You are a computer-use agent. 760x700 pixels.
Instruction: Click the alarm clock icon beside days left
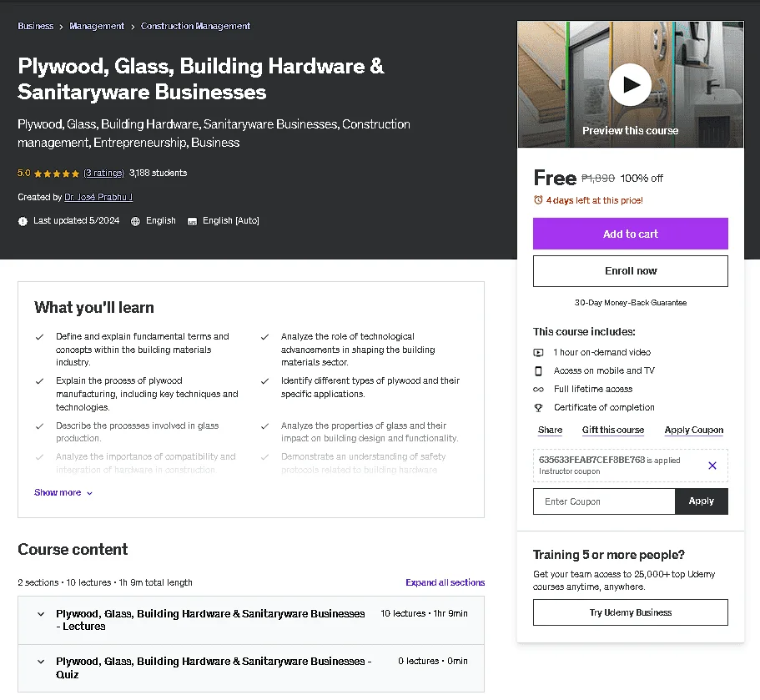(x=538, y=200)
